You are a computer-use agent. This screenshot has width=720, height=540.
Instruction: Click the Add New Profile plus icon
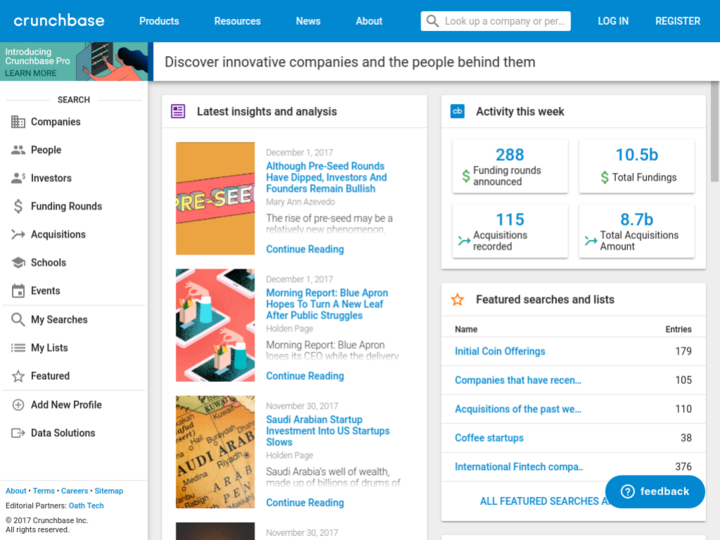tap(18, 405)
